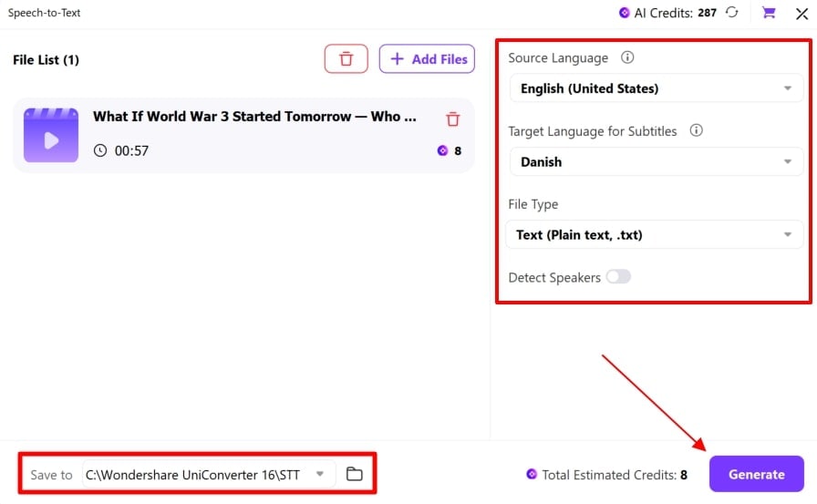Enable the Detect Speakers switch

click(x=618, y=276)
